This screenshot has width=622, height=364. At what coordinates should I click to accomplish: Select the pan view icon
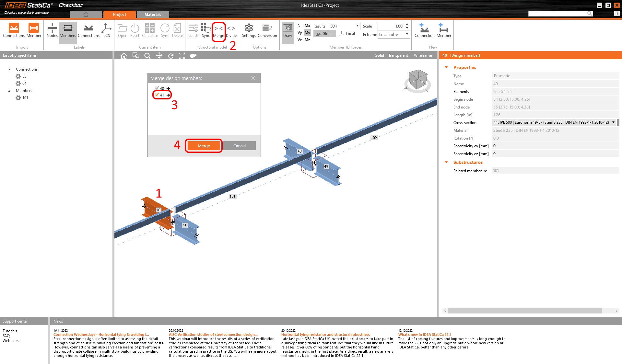tap(159, 56)
